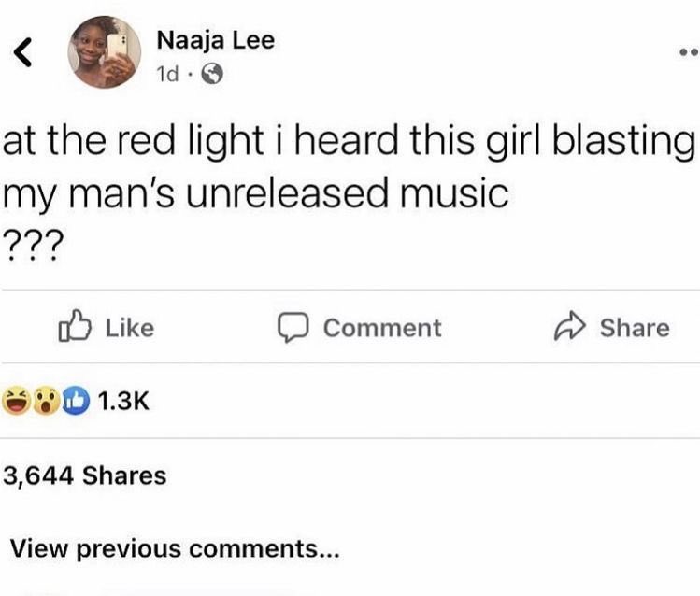Click the blue thumbs-up reaction badge

[76, 400]
